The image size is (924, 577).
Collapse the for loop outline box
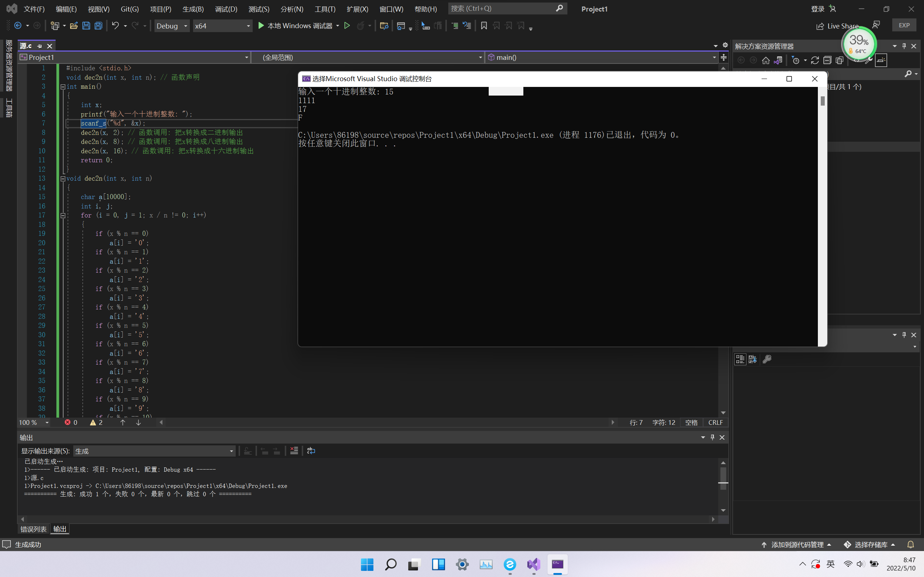click(63, 216)
